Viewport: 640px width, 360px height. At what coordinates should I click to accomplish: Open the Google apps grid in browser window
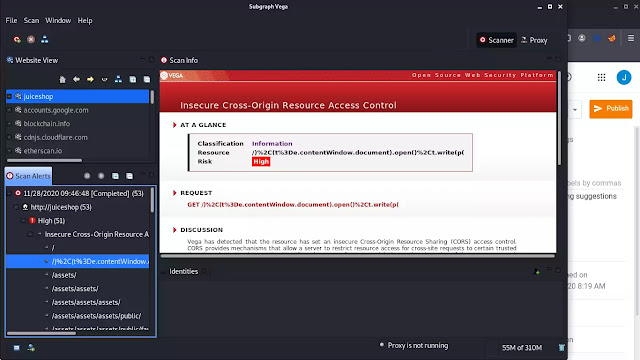pos(601,77)
